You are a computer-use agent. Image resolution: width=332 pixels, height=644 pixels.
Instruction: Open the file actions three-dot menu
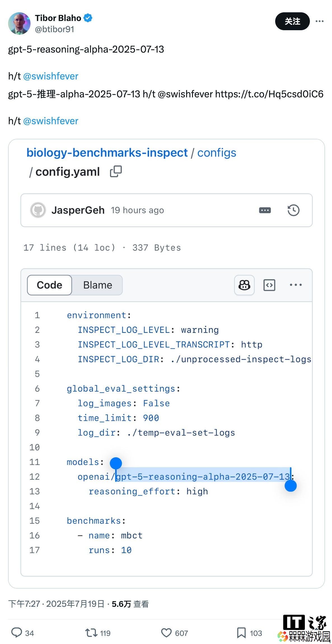[x=296, y=285]
